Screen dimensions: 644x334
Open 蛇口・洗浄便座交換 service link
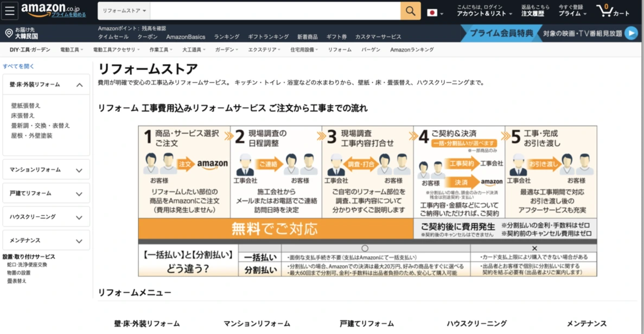click(x=27, y=264)
